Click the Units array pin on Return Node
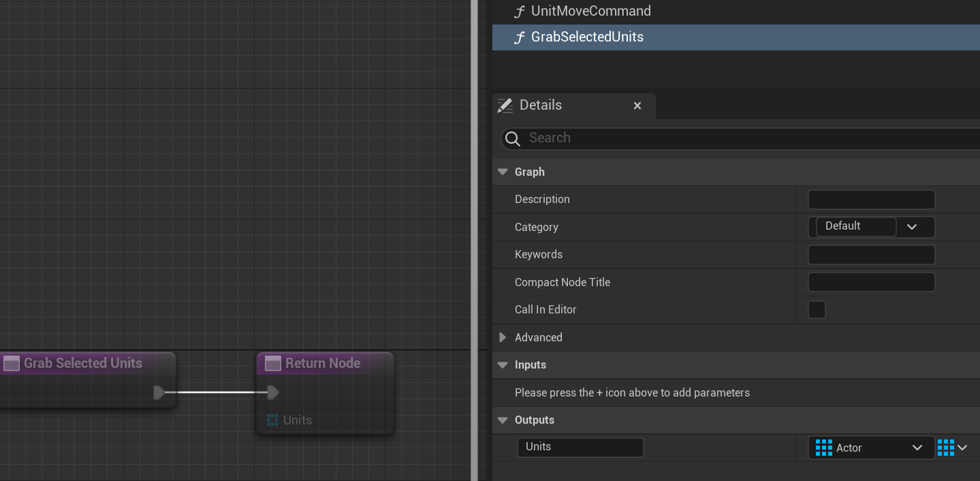 (272, 420)
